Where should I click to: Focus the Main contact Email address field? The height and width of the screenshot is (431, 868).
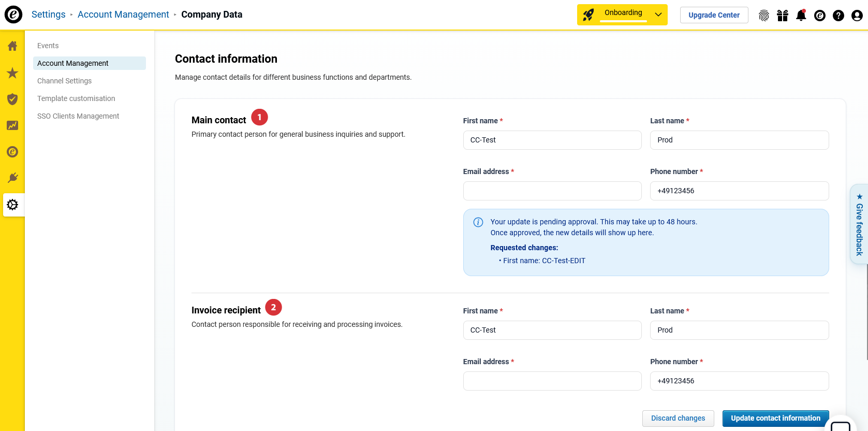[x=552, y=191]
